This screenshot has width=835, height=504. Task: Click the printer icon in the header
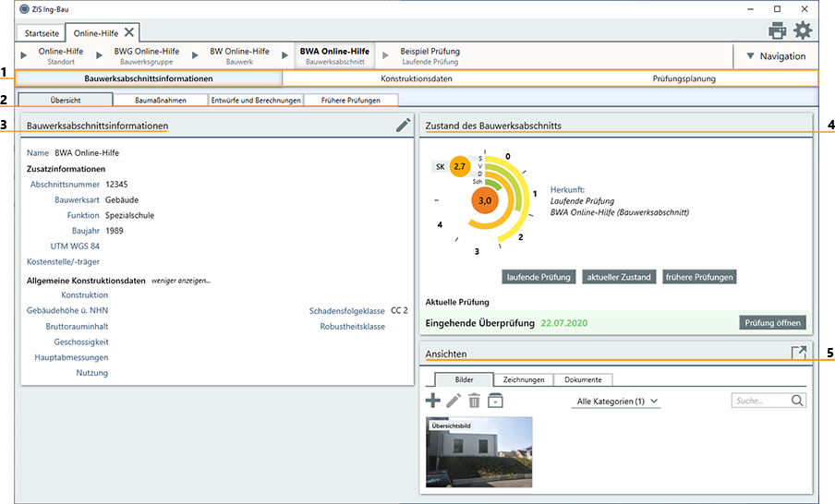click(x=778, y=31)
